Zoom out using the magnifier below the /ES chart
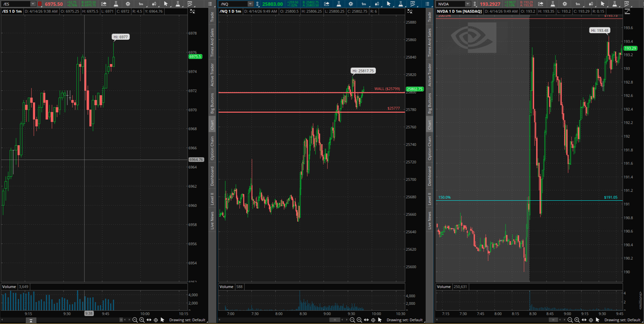The image size is (644, 324). tap(134, 320)
